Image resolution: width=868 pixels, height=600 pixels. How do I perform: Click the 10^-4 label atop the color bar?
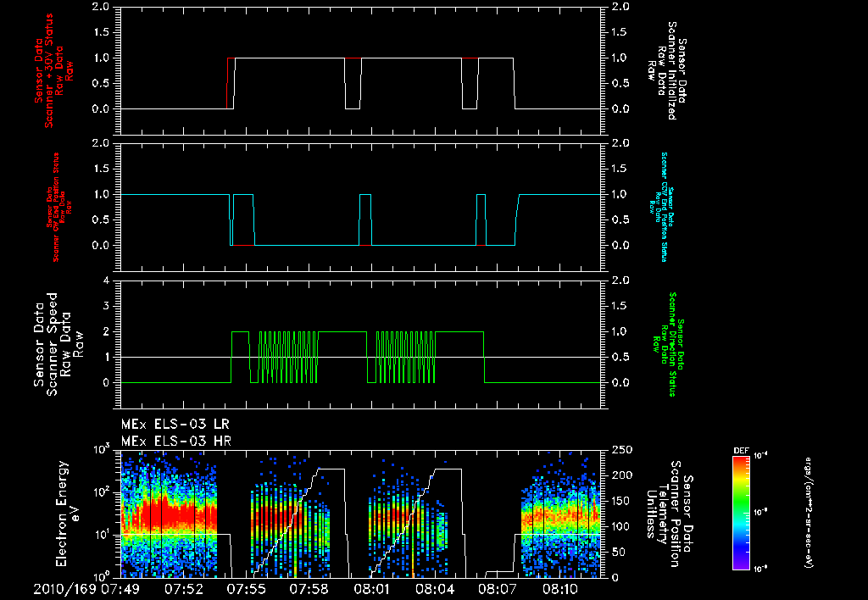click(x=761, y=456)
